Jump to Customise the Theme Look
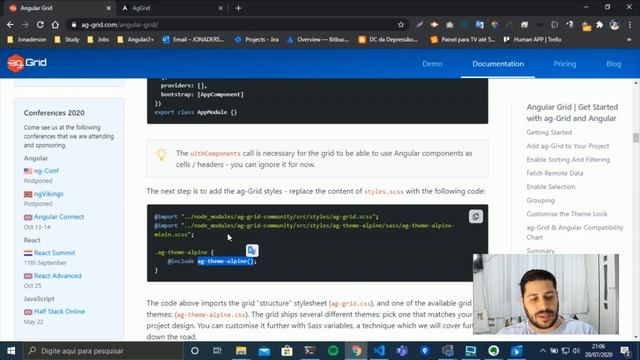This screenshot has height=360, width=640. coord(567,214)
